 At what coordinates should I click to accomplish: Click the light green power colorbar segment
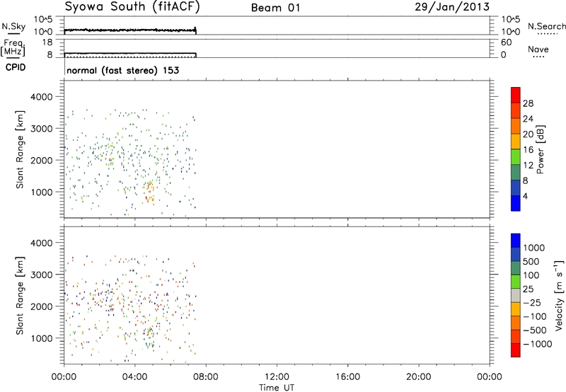click(x=516, y=157)
